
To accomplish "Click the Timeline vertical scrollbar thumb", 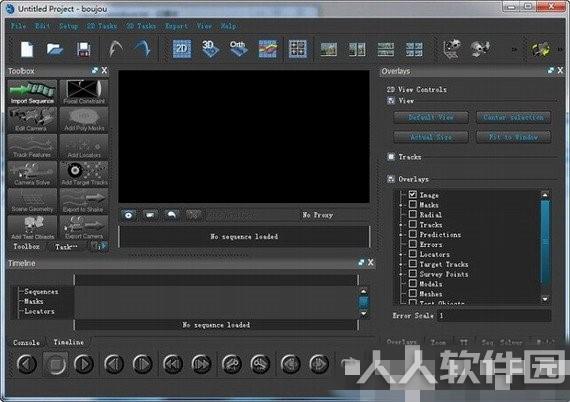I will tap(363, 302).
